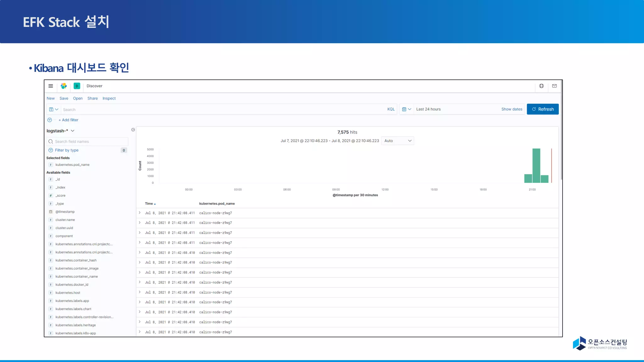Viewport: 644px width, 362px height.
Task: Open the hamburger navigation menu
Action: (x=51, y=86)
